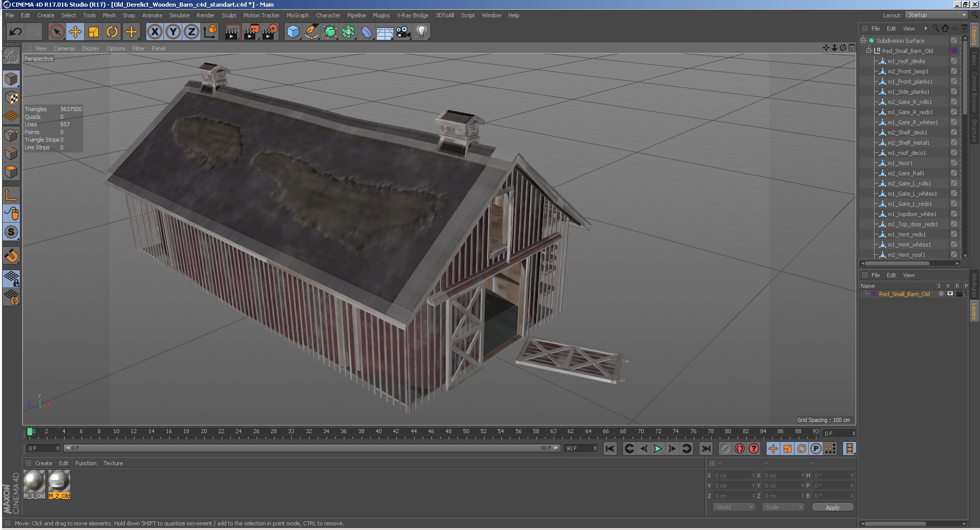The width and height of the screenshot is (980, 530).
Task: Activate the Rotate tool icon
Action: [x=112, y=32]
